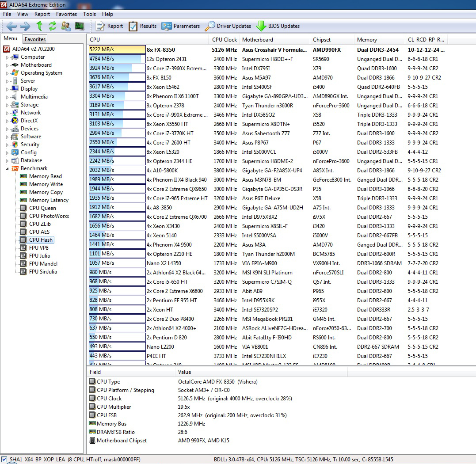Open the View menu
This screenshot has height=464, width=476.
[23, 14]
